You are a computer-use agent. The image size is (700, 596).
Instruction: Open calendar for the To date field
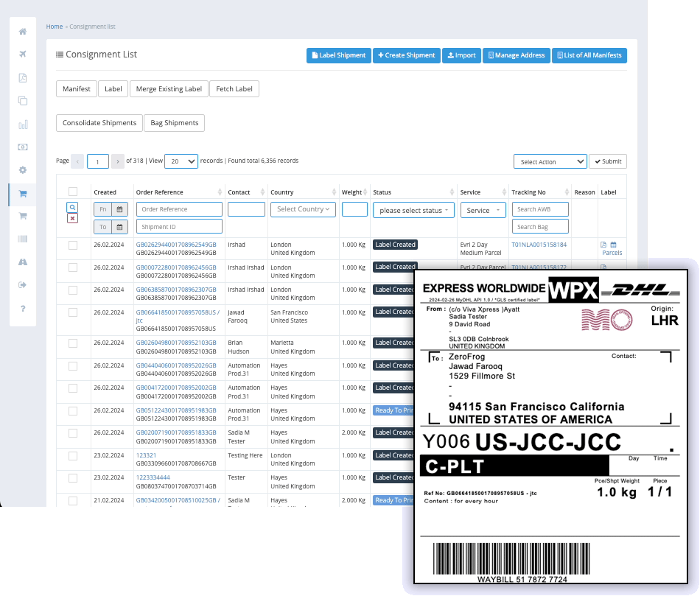119,227
